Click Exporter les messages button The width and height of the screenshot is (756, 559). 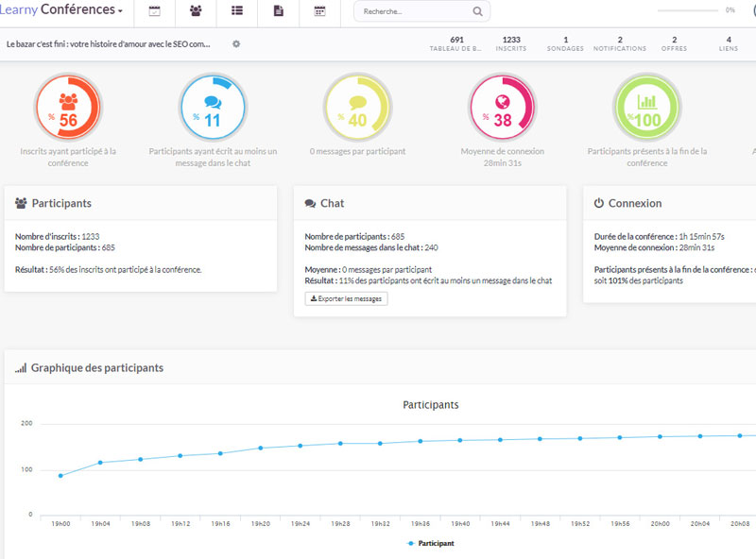click(346, 298)
